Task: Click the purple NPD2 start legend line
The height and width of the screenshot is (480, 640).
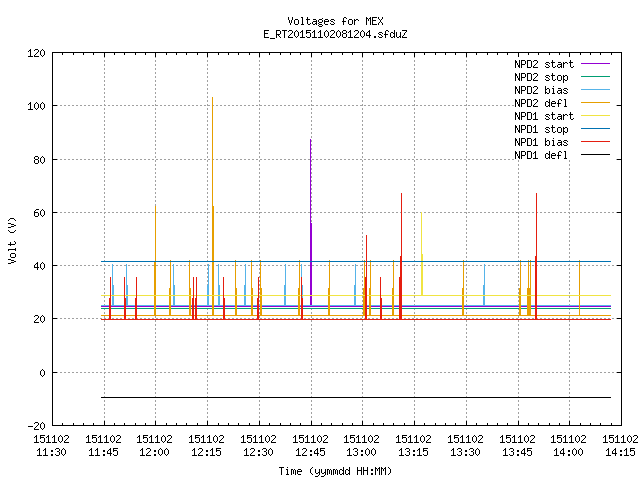Action: pyautogui.click(x=595, y=64)
